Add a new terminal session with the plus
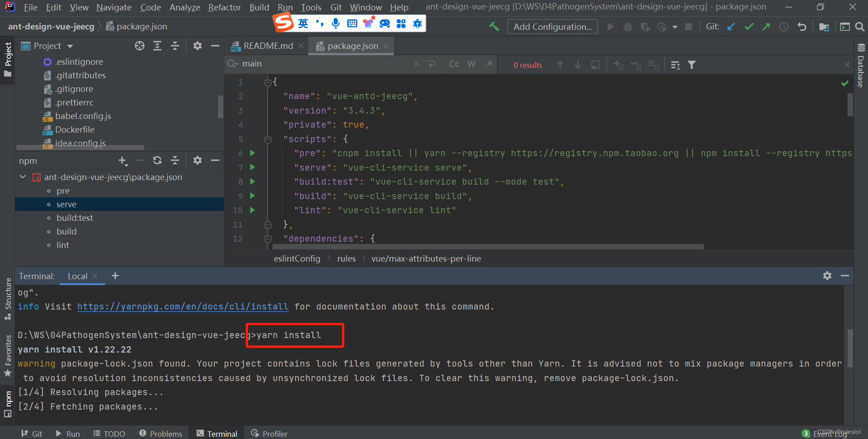 [115, 276]
